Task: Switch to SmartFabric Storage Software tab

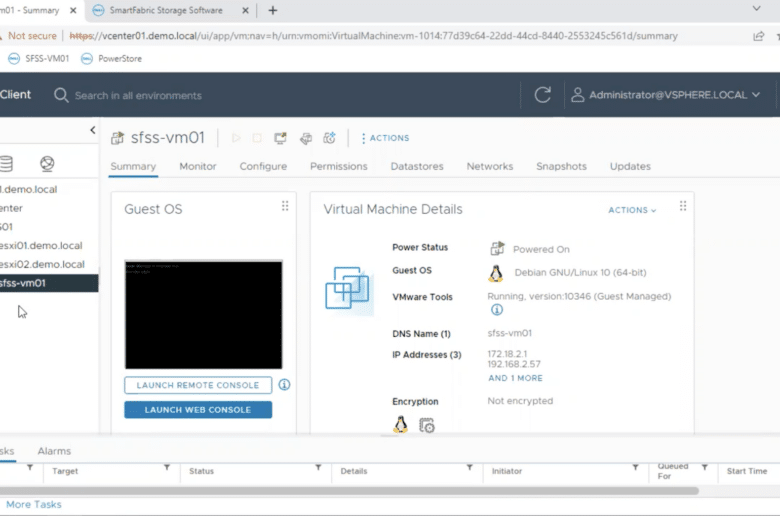Action: (166, 10)
